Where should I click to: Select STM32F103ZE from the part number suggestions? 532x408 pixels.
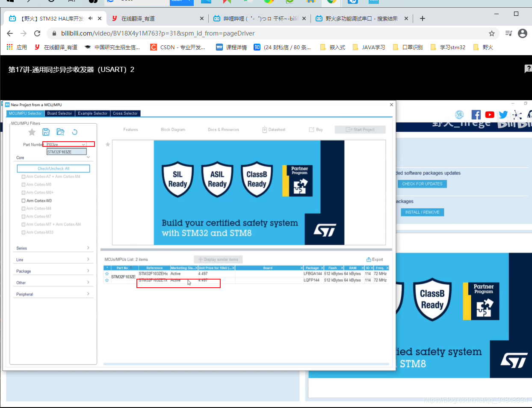[x=67, y=152]
